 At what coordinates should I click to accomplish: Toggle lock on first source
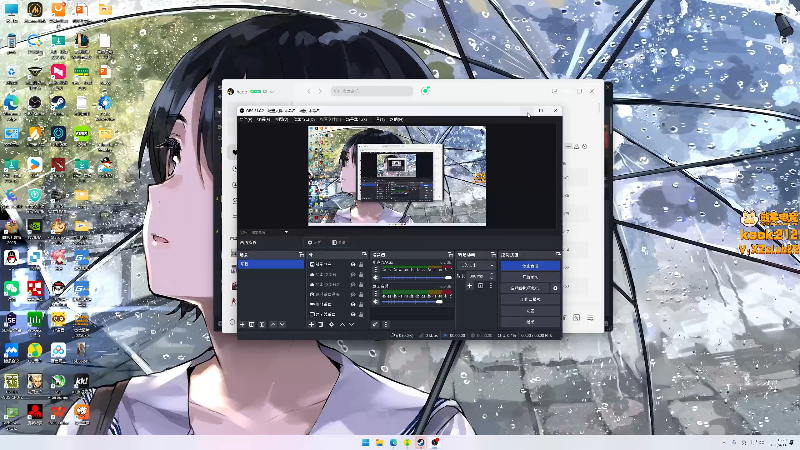click(x=361, y=265)
